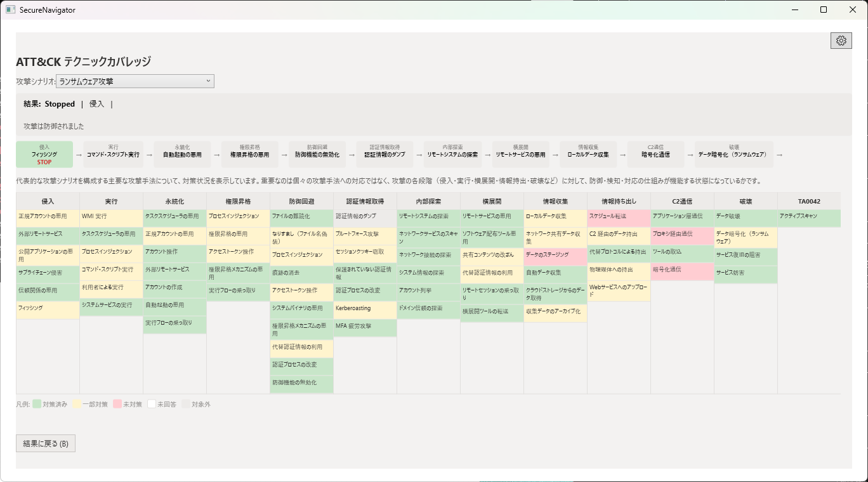
Task: Select the データ暗号化（ランサムウェア） attack chain step
Action: tap(732, 155)
